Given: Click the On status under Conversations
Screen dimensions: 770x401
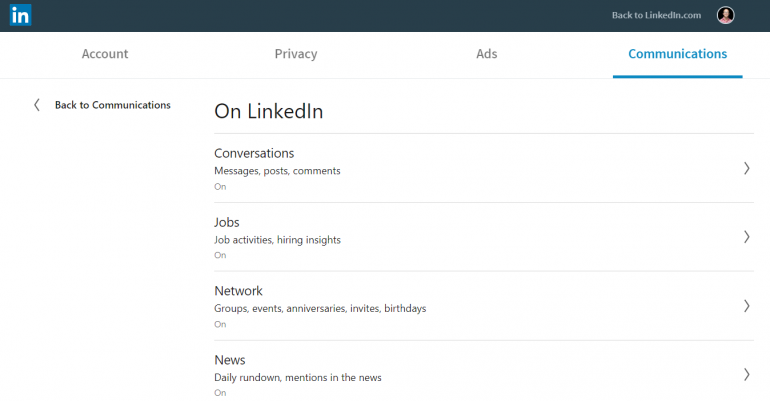Looking at the screenshot, I should (220, 187).
